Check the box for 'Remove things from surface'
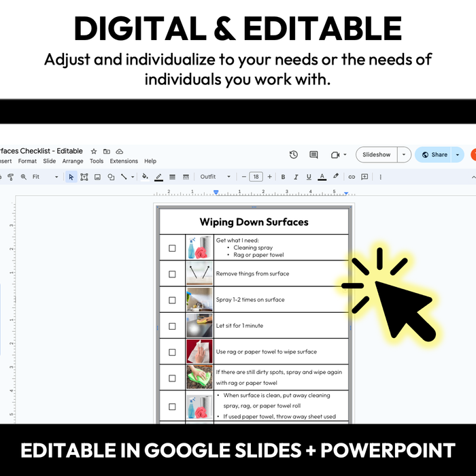The width and height of the screenshot is (476, 476). (x=172, y=274)
